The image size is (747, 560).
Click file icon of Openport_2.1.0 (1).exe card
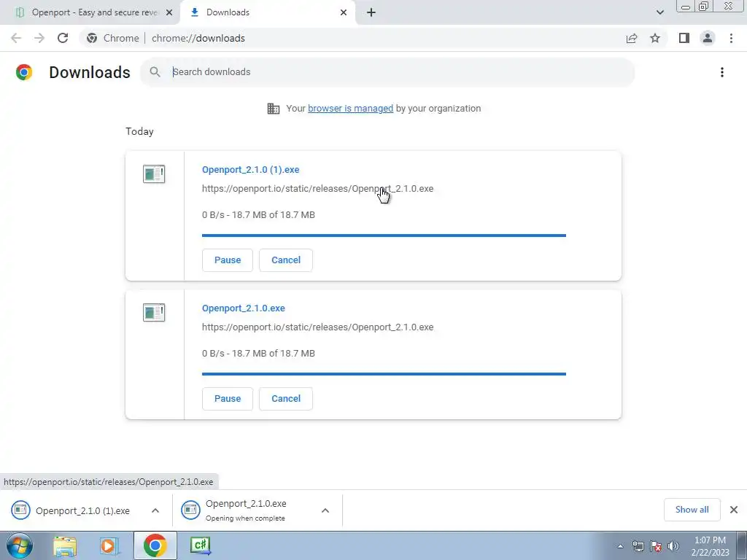click(x=154, y=174)
